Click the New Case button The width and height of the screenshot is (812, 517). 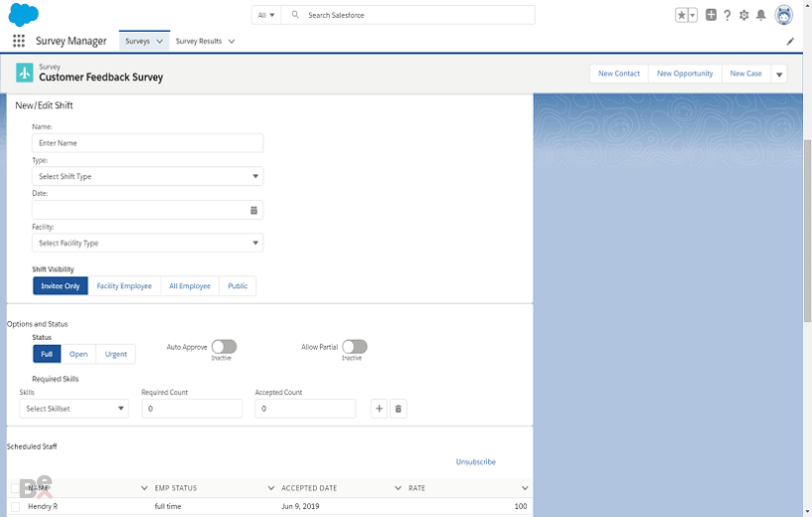pos(745,74)
